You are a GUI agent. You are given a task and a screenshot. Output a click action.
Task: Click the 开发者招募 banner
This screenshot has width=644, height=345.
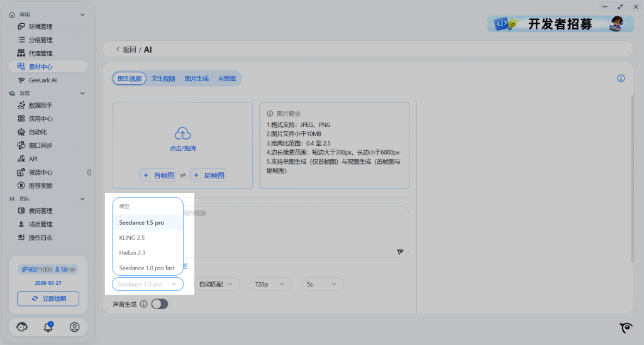pos(558,24)
